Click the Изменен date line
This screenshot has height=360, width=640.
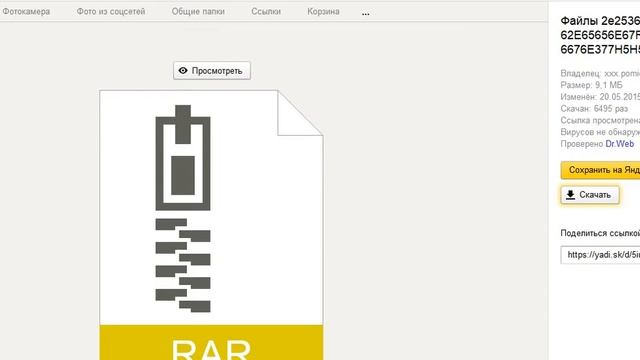pyautogui.click(x=600, y=97)
